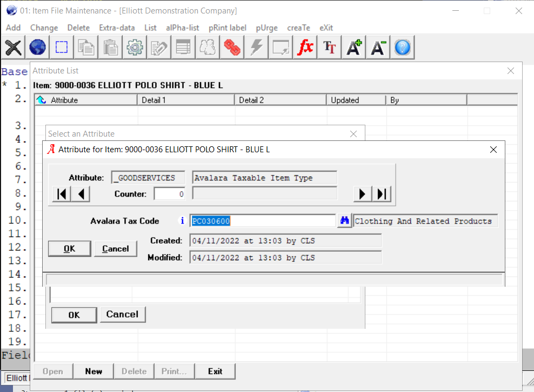
Task: Click the table list toolbar icon
Action: click(x=183, y=48)
